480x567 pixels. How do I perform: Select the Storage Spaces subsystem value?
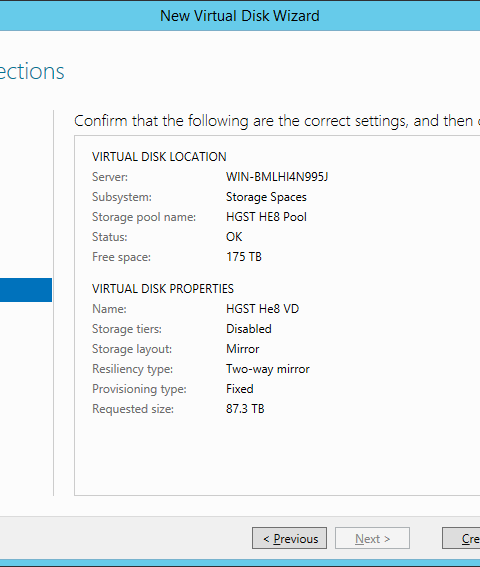click(266, 197)
